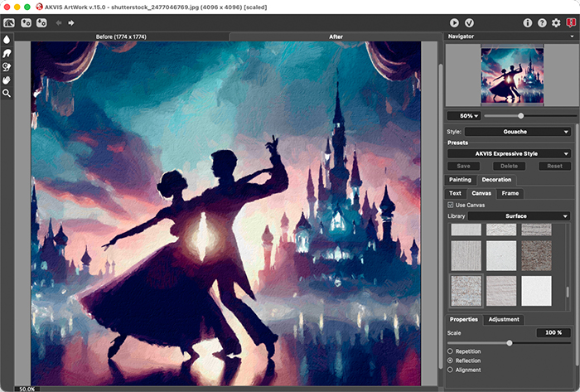Open the Adjustment tab
Viewport: 580px width, 392px height.
(504, 320)
